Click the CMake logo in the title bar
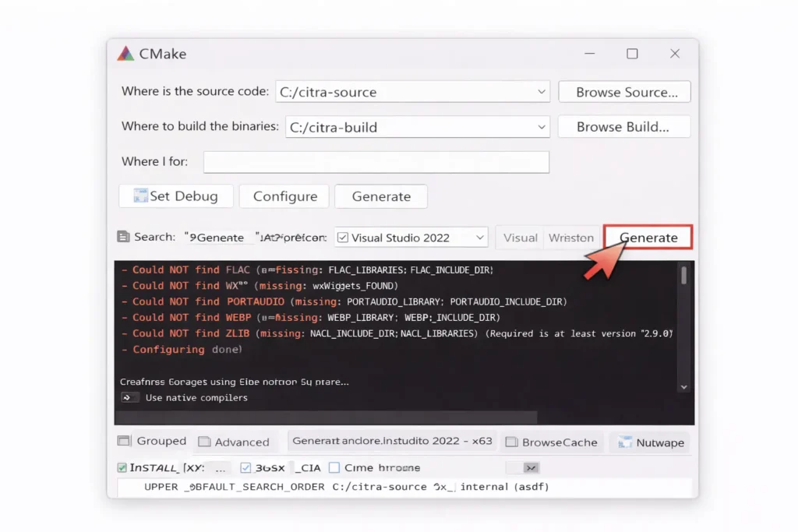 tap(125, 54)
